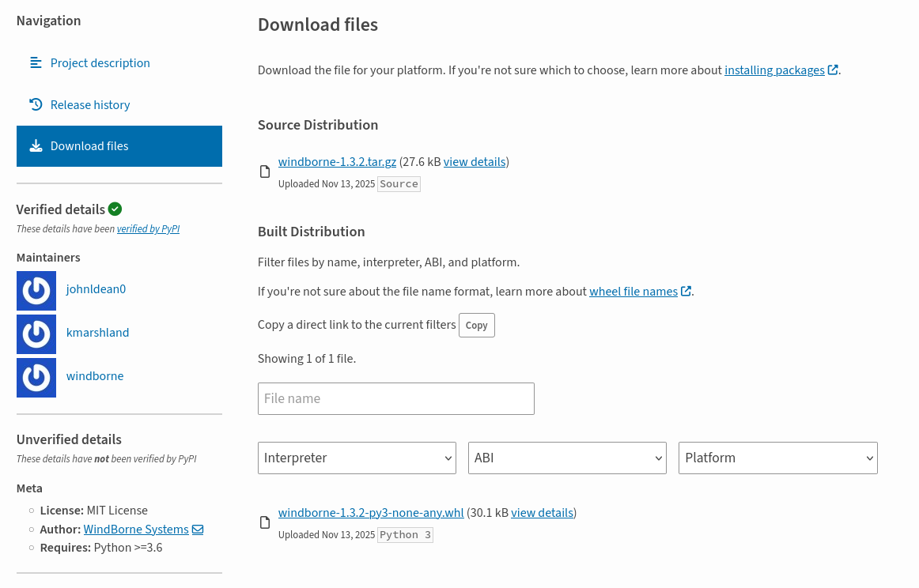Screen dimensions: 919x588
Task: Switch to Release history tab
Action: [90, 105]
